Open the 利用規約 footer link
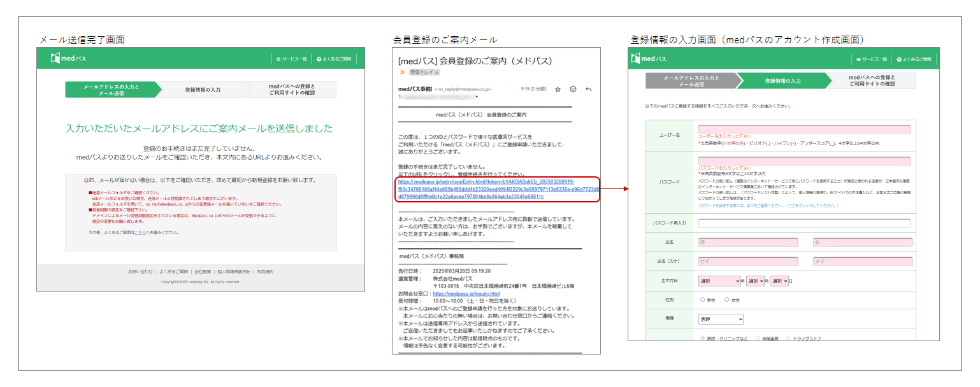The width and height of the screenshot is (980, 387). (x=264, y=271)
